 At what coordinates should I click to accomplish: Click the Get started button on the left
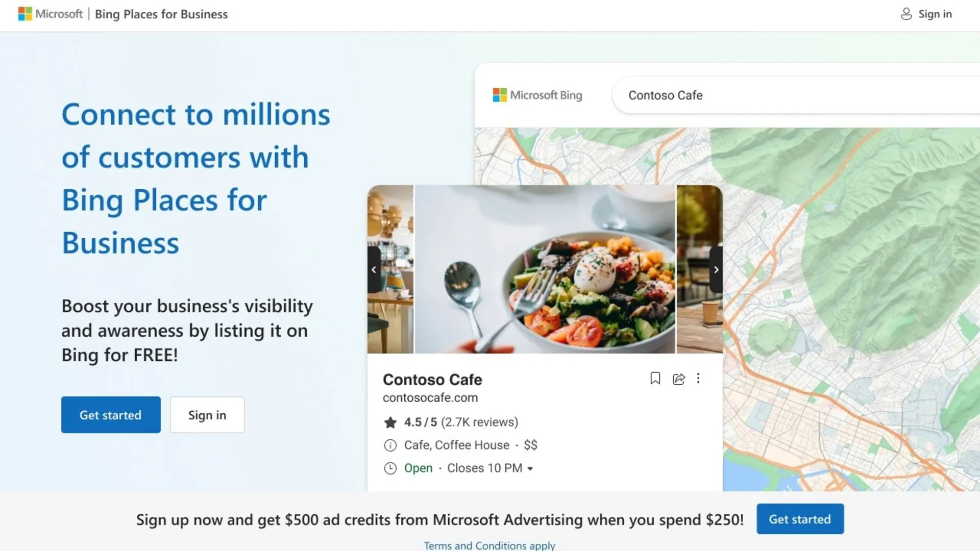click(110, 415)
